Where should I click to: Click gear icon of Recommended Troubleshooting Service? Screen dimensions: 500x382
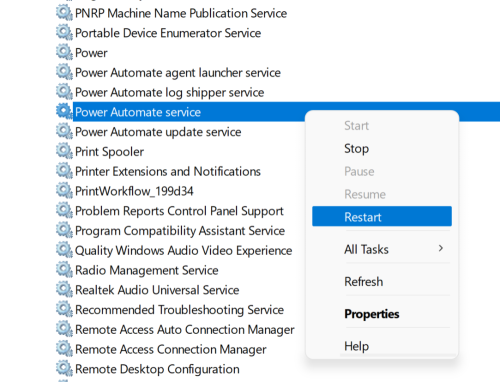click(x=64, y=310)
